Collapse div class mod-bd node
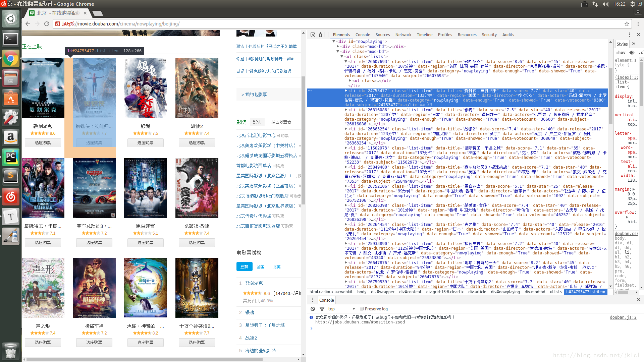The image size is (644, 362). [338, 51]
